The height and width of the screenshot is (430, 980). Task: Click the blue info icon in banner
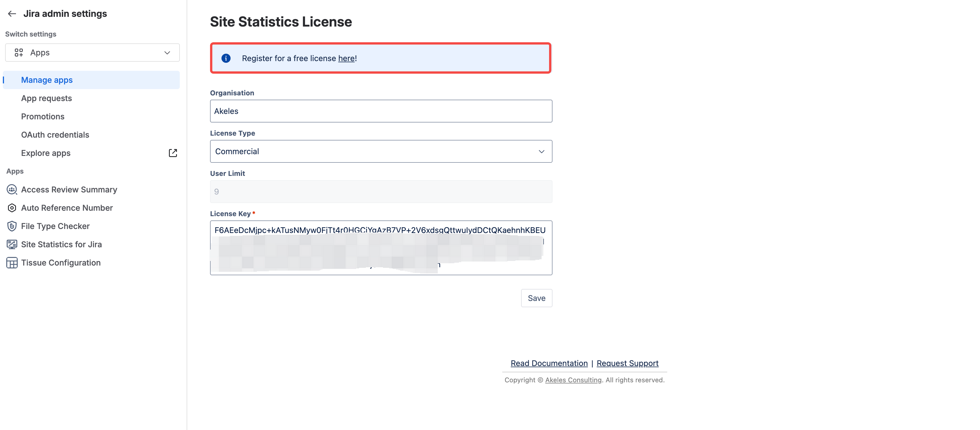click(x=226, y=58)
